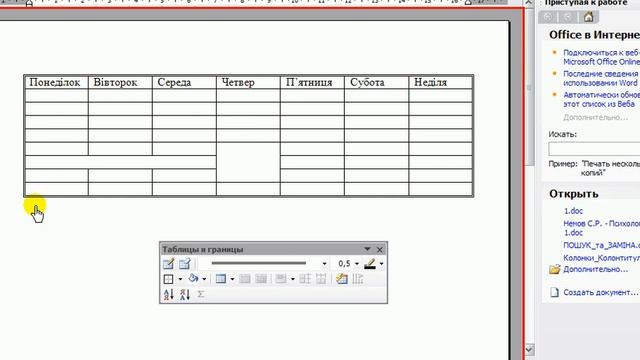
Task: Open the cell alignment dropdown arrow
Action: 292,279
